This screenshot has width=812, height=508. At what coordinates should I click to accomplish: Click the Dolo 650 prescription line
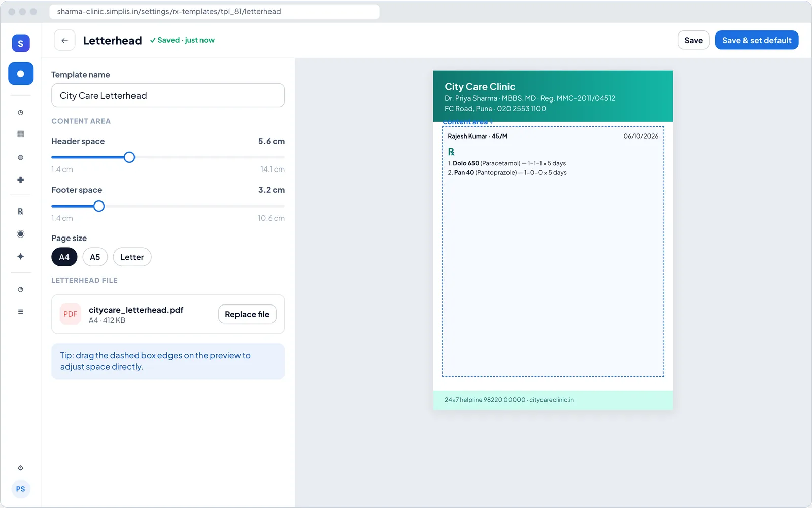coord(507,163)
